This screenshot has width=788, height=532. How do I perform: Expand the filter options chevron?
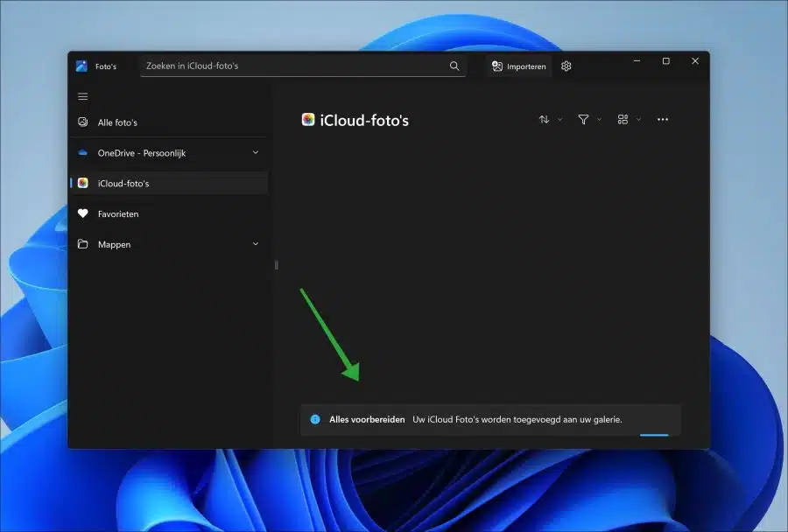(x=599, y=120)
